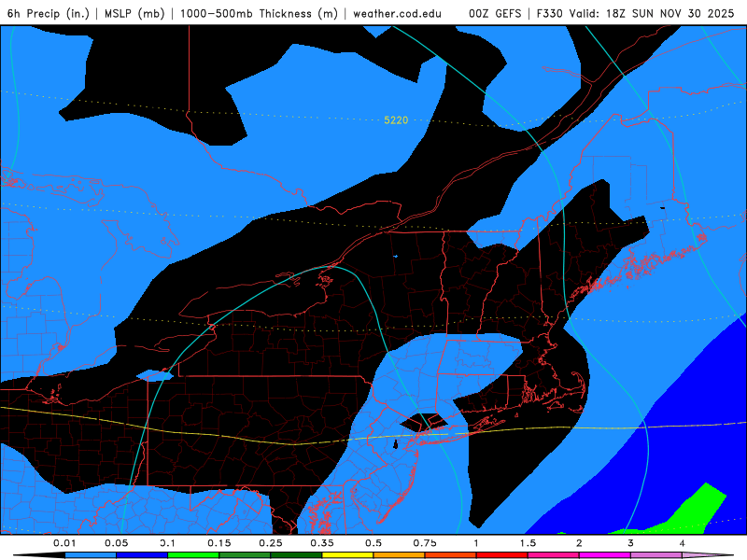
Task: Click the magenta 2 inch colorbar swatch
Action: coord(605,555)
